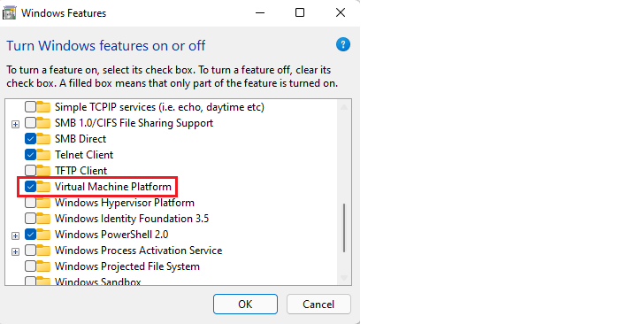
Task: Select Simple TCPIP services list entry
Action: (159, 107)
